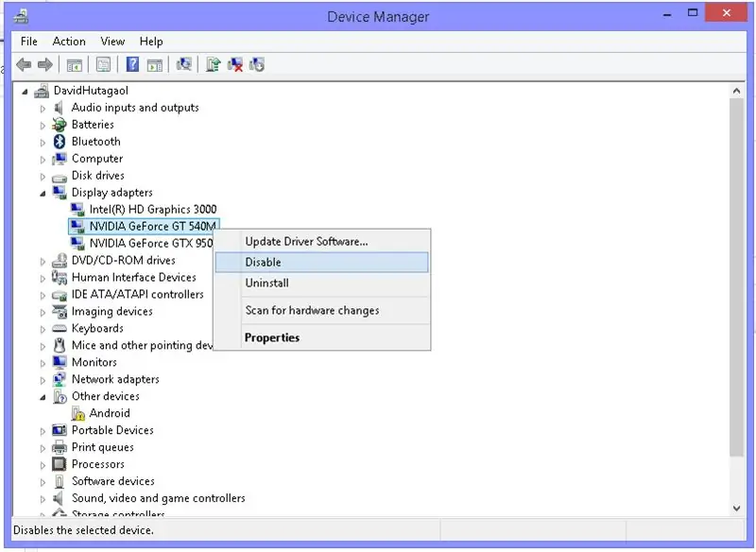Select the Imaging devices icon
756x552 pixels.
60,311
